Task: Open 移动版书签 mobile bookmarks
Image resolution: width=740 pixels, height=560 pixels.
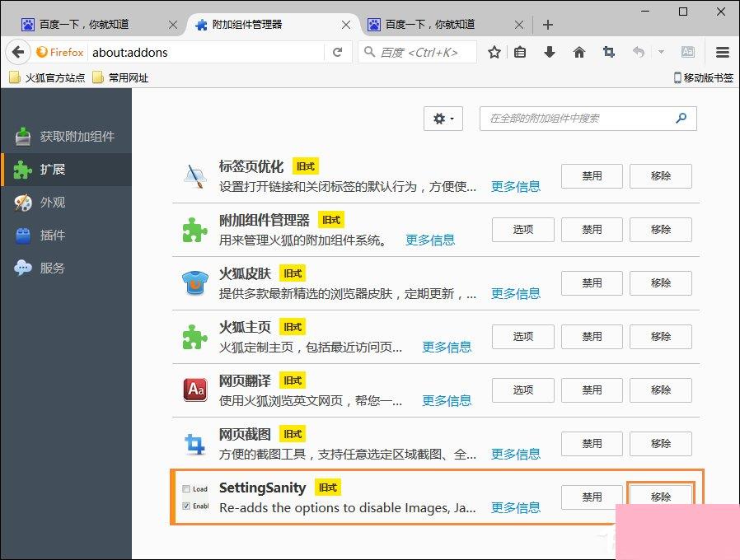Action: click(x=704, y=77)
